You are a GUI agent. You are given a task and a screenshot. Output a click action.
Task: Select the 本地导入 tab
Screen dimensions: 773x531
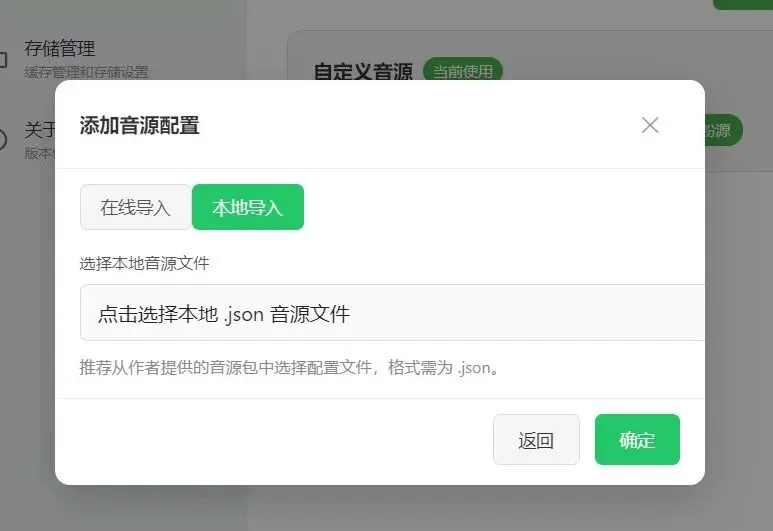247,207
